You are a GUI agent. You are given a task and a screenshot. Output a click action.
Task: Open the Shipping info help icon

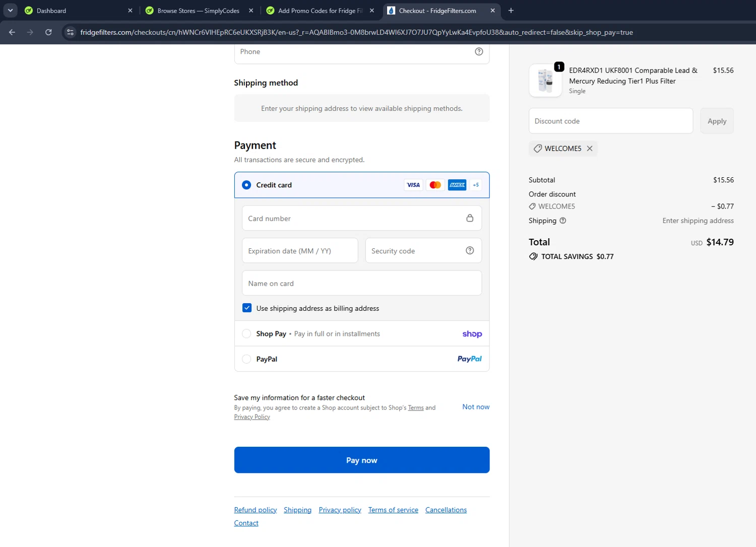[x=563, y=221]
